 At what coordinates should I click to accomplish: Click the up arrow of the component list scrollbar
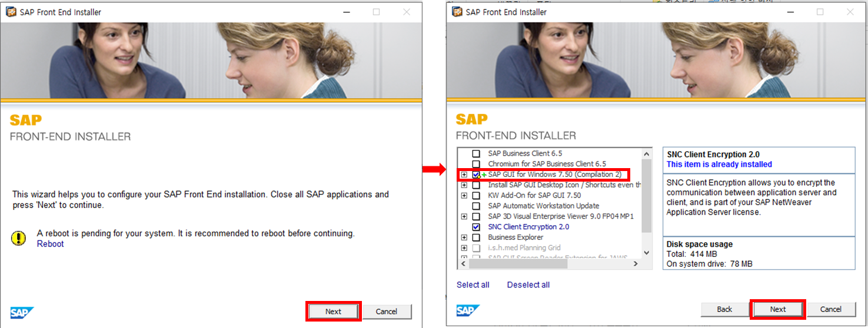[647, 154]
